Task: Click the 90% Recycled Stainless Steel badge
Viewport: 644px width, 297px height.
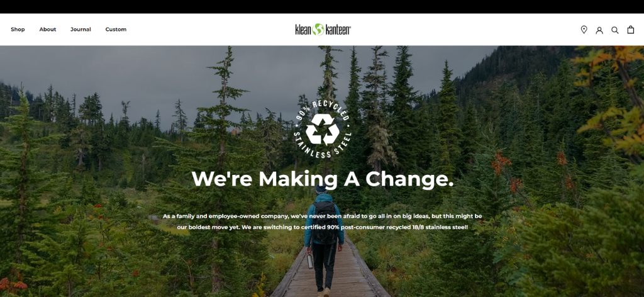Action: pos(323,129)
